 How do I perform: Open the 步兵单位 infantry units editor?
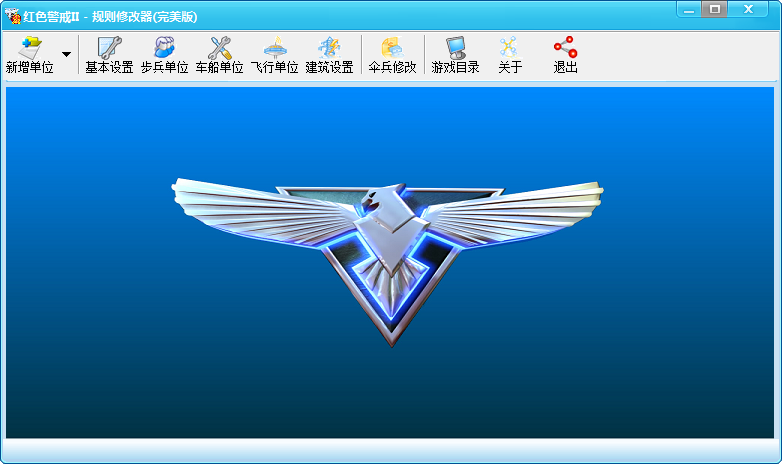164,55
